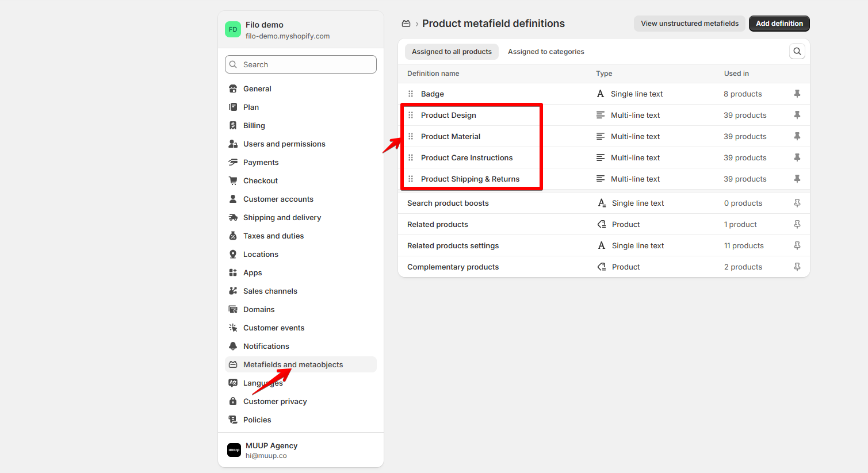Click the settings Search input field
Viewport: 868px width, 473px height.
[301, 64]
